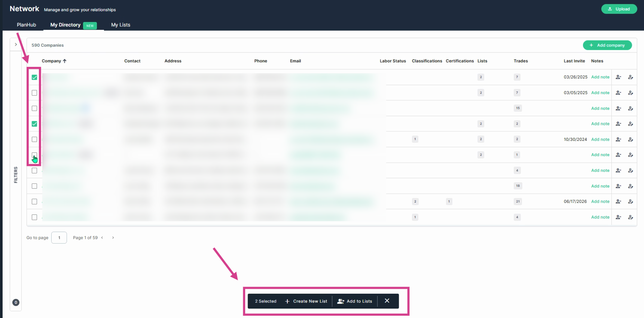Click Add note in 06/17/2026 row
This screenshot has width=644, height=318.
(600, 201)
